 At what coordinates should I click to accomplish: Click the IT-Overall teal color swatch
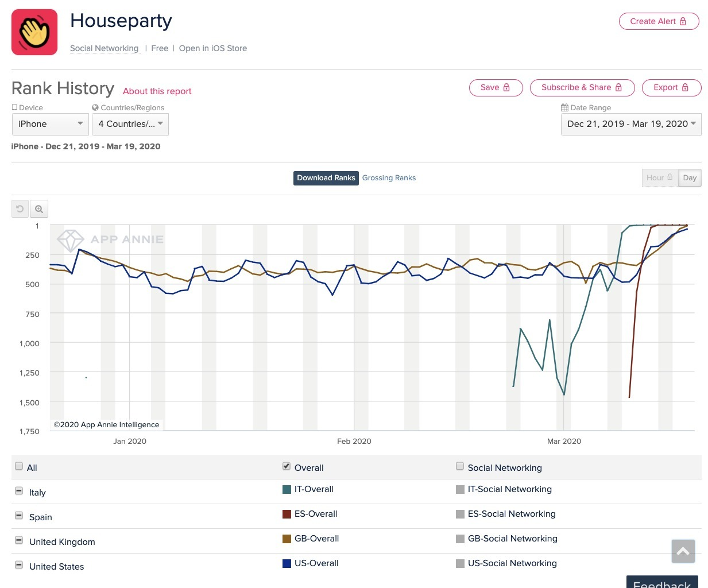(x=287, y=489)
